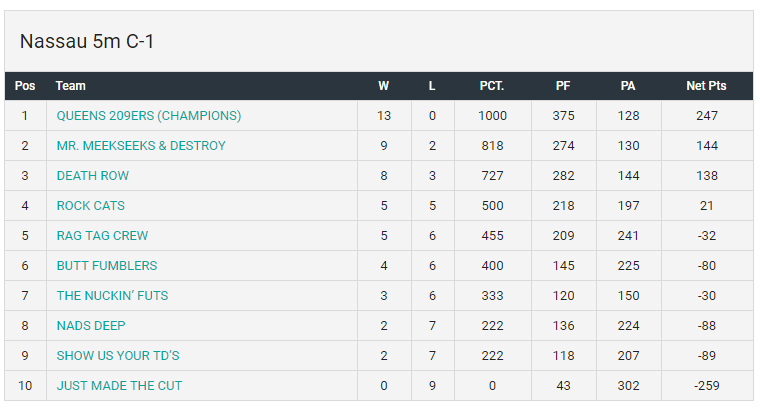Image resolution: width=760 pixels, height=409 pixels.
Task: Click the PF column header
Action: [563, 86]
